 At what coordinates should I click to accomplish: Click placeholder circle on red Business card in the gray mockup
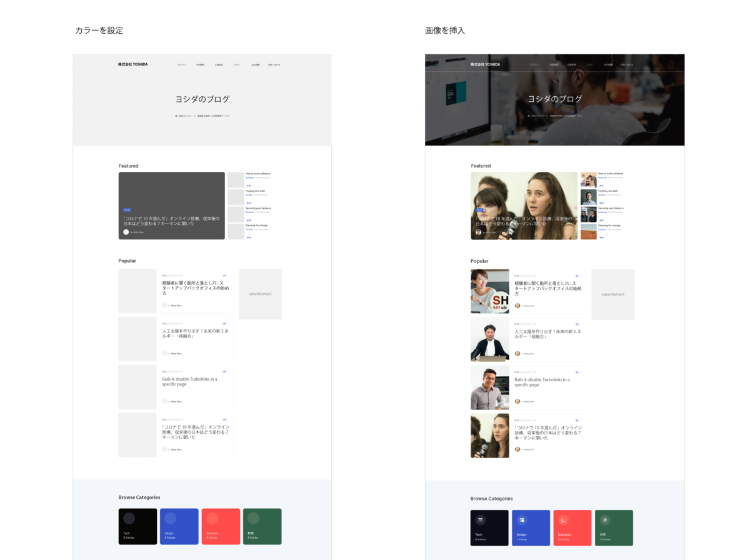[x=212, y=518]
